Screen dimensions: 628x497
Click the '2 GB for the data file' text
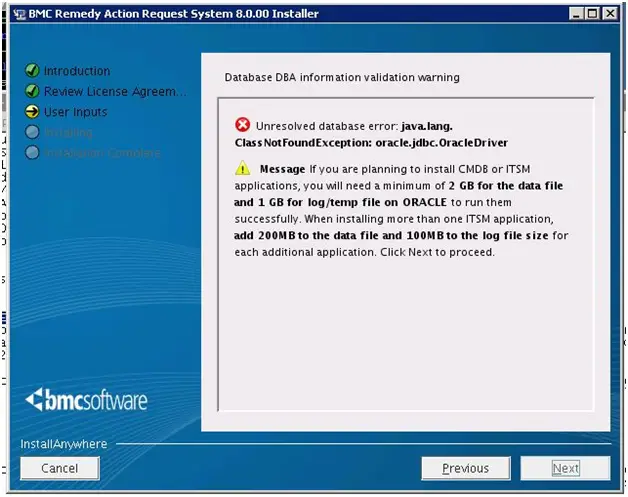tap(505, 186)
